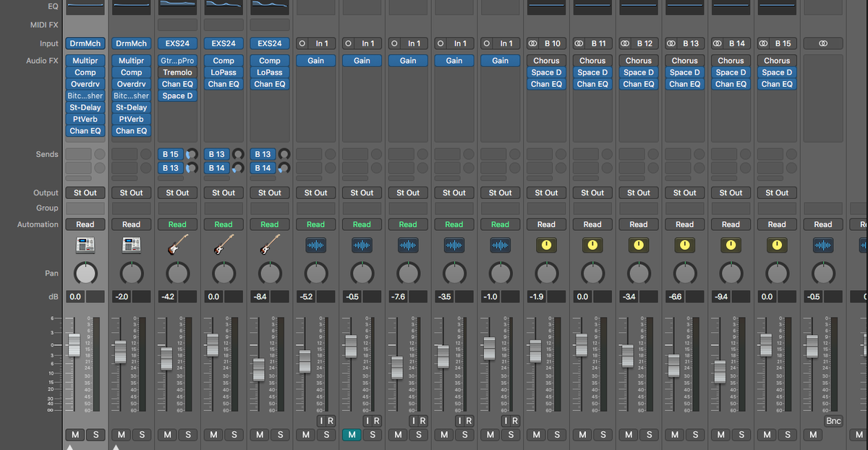The height and width of the screenshot is (450, 868).
Task: Click the Sends row label
Action: 47,154
